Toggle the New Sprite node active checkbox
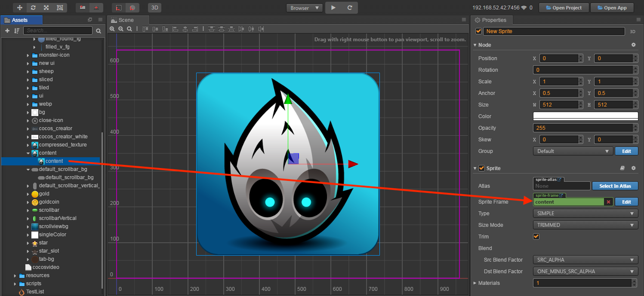 tap(478, 31)
